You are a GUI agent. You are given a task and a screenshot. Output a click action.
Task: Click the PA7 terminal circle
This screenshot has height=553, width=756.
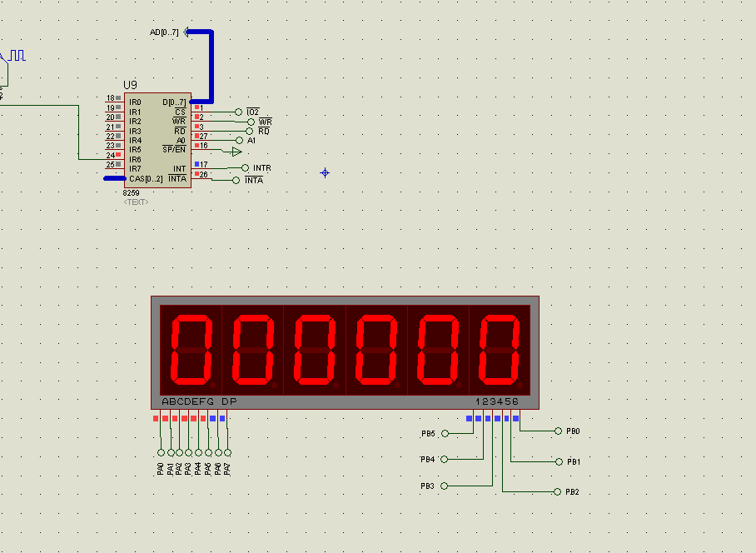coord(227,453)
